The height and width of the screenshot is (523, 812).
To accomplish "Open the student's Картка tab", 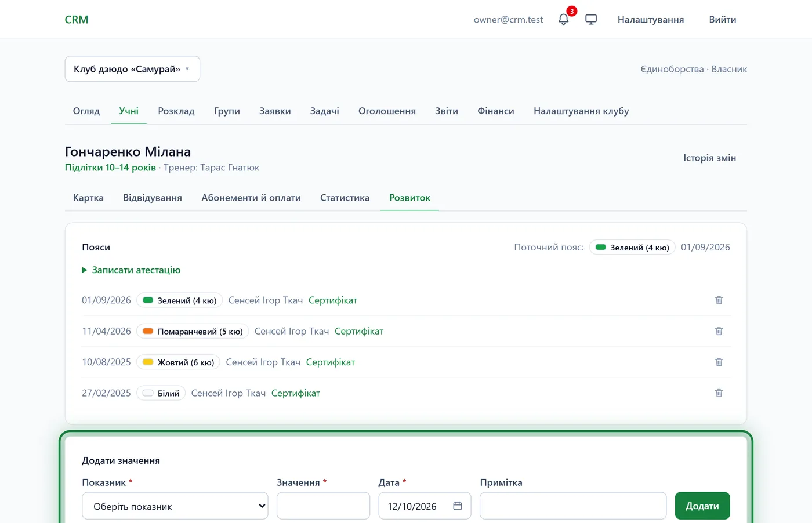I will 88,198.
